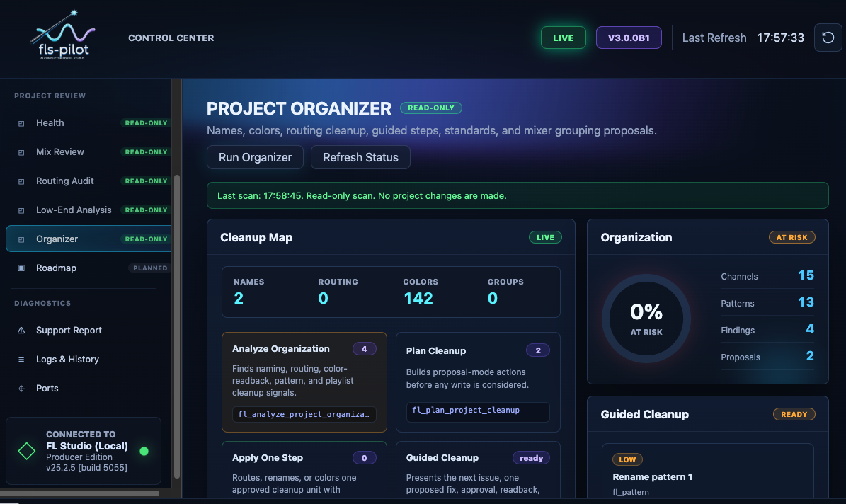Click the 17:57:33 last refresh time
Screen dimensions: 846x504
pyautogui.click(x=780, y=38)
